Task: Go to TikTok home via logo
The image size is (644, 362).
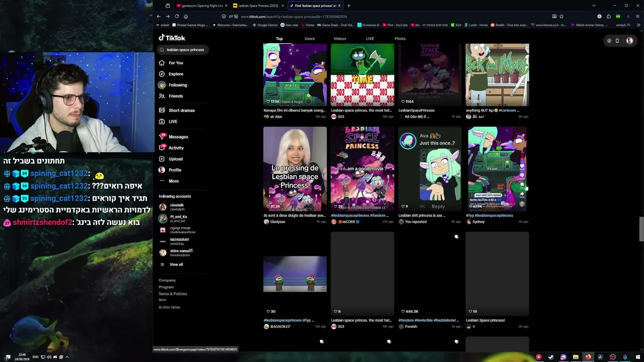Action: (172, 38)
